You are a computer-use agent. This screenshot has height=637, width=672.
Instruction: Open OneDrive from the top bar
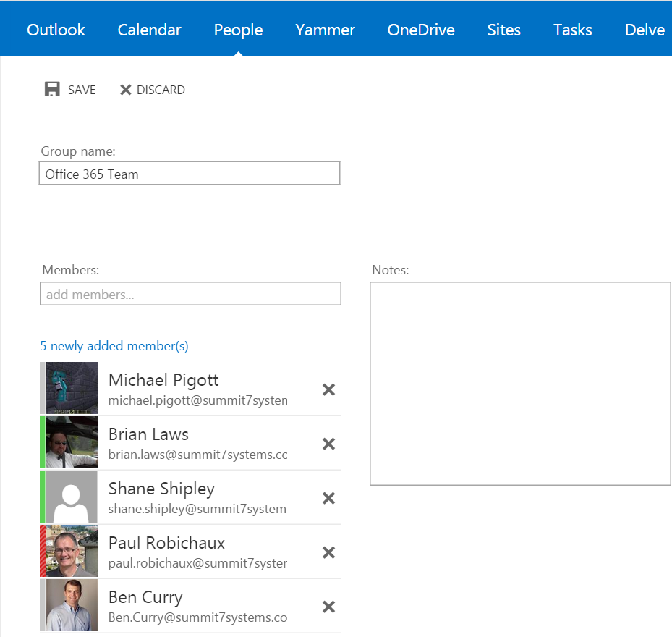point(420,30)
